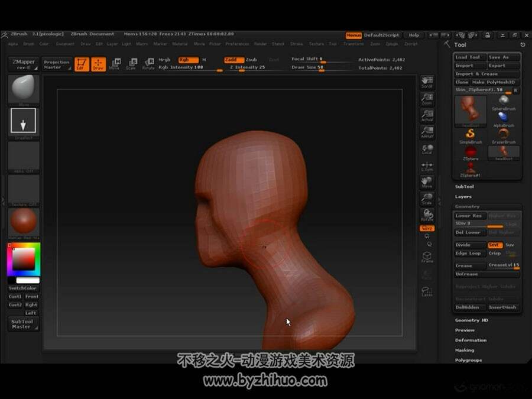The width and height of the screenshot is (532, 399).
Task: Select the ZSphere#1 tool
Action: tap(471, 170)
